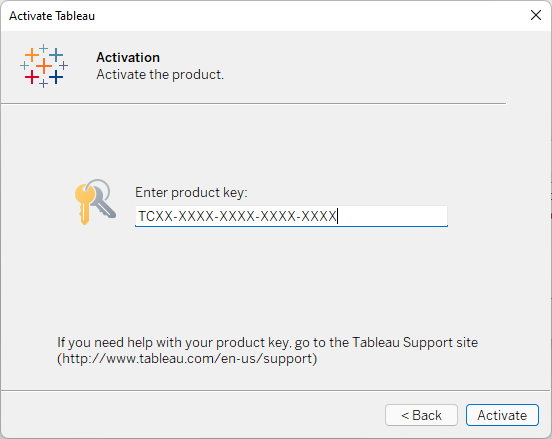Go back with the < Back button
The height and width of the screenshot is (439, 552).
[421, 415]
